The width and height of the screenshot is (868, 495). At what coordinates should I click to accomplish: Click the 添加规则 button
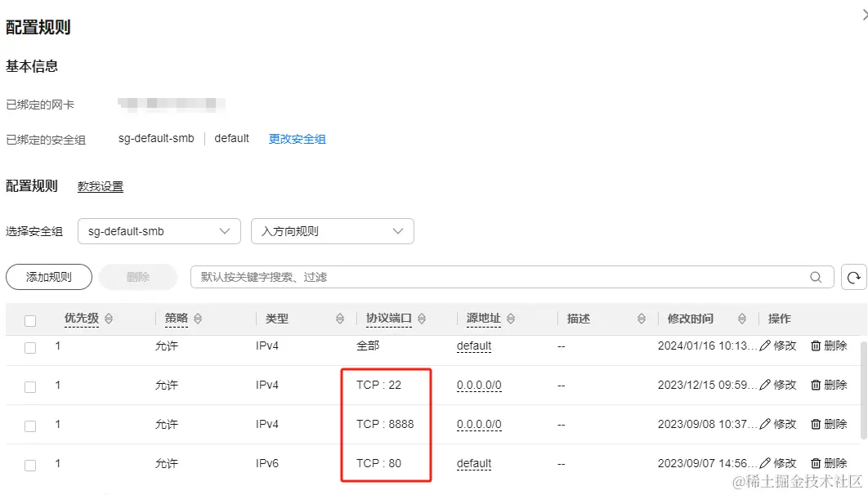49,277
